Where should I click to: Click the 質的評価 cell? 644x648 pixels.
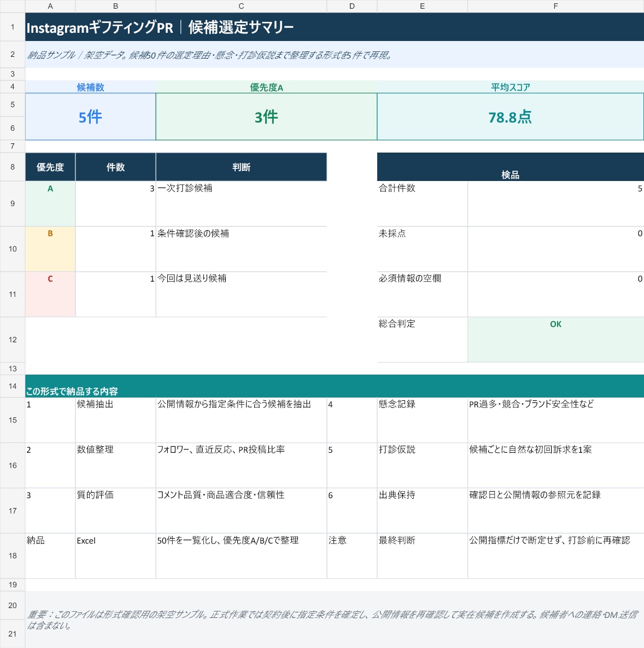tap(115, 511)
